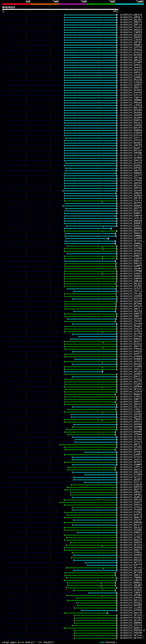The width and height of the screenshot is (146, 644).
Task: Select hit label UniRef100_A9PJD6
Action: point(131,58)
